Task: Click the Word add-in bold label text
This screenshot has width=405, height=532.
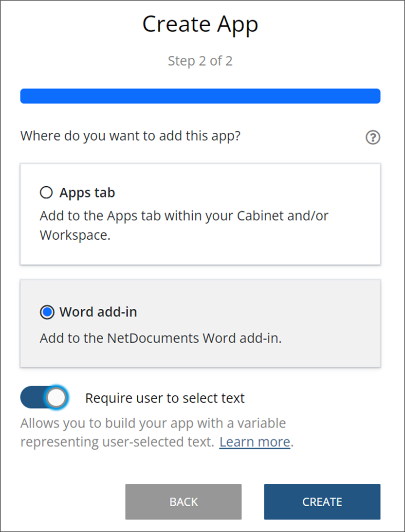Action: coord(97,312)
